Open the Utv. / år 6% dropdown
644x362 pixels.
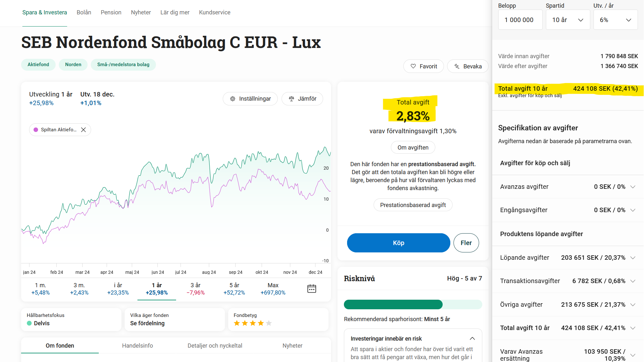point(615,20)
